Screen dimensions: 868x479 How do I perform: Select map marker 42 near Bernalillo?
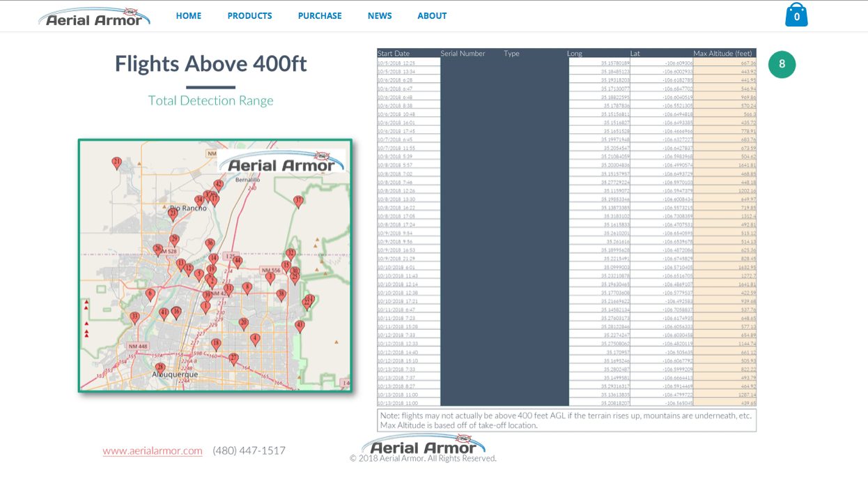tap(218, 185)
